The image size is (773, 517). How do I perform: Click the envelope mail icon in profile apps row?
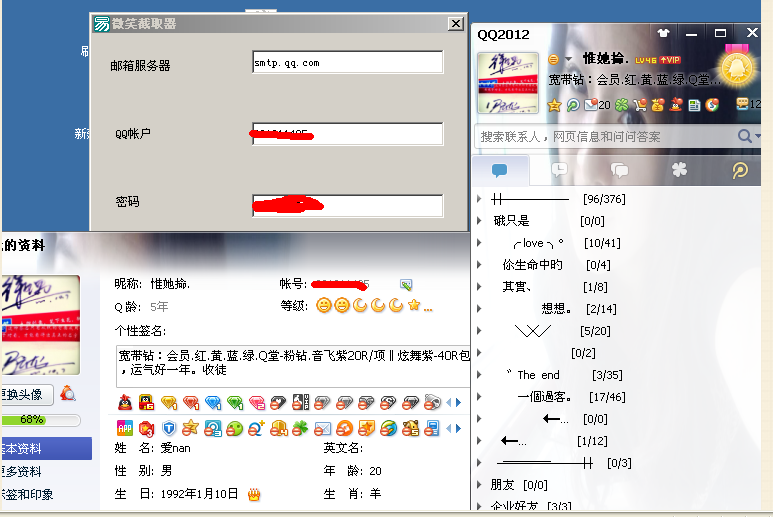(x=322, y=429)
